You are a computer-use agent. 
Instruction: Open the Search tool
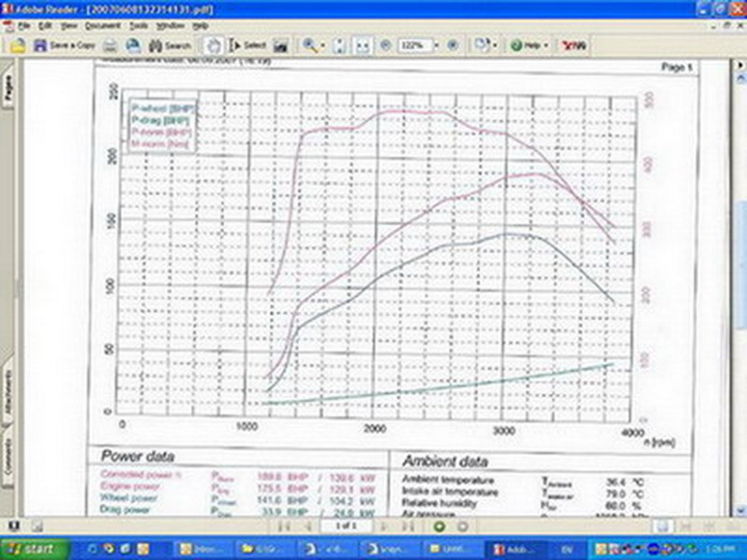[171, 45]
